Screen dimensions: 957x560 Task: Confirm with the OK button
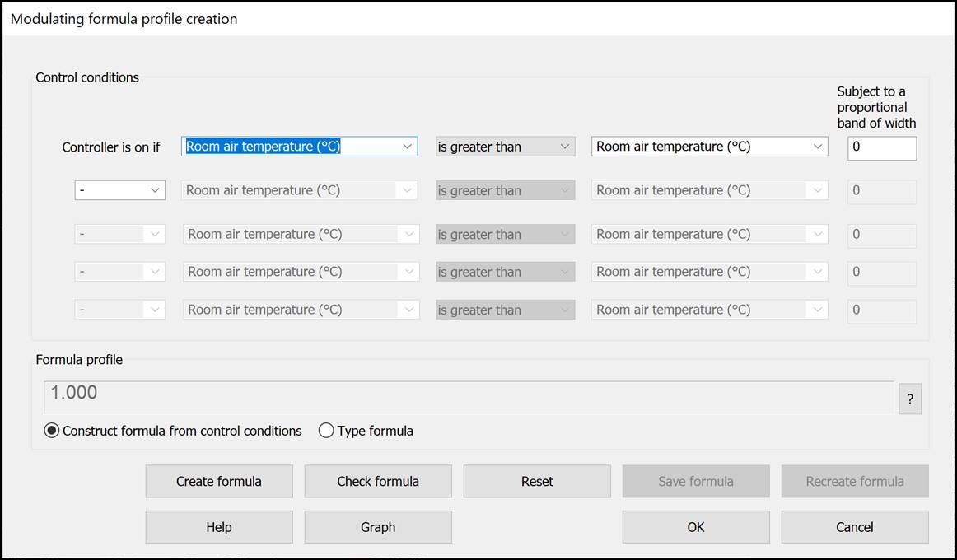(697, 527)
